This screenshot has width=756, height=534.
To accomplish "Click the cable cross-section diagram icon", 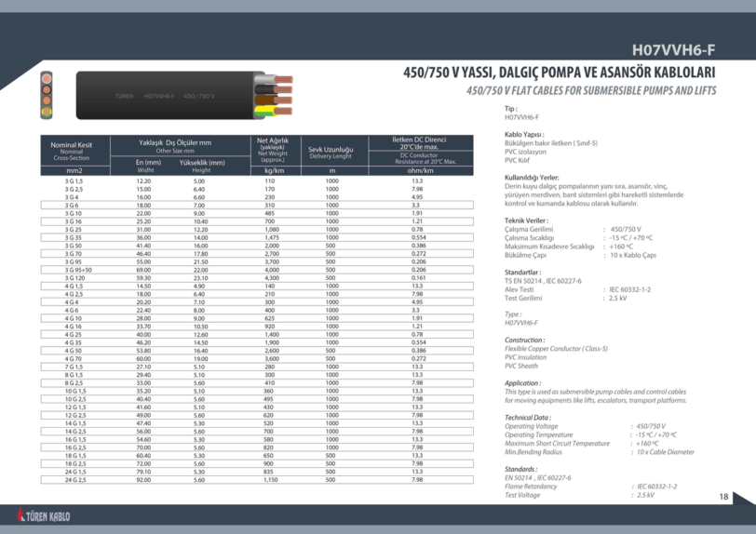I will (44, 95).
